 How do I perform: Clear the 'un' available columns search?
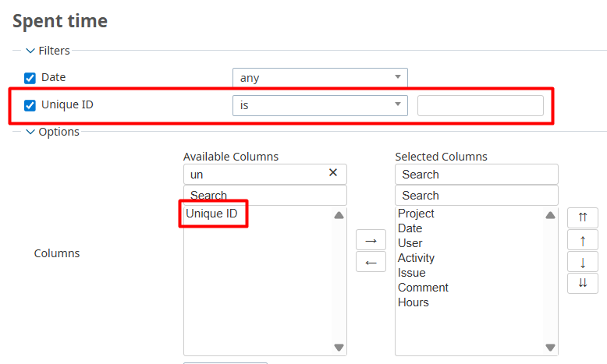[333, 173]
